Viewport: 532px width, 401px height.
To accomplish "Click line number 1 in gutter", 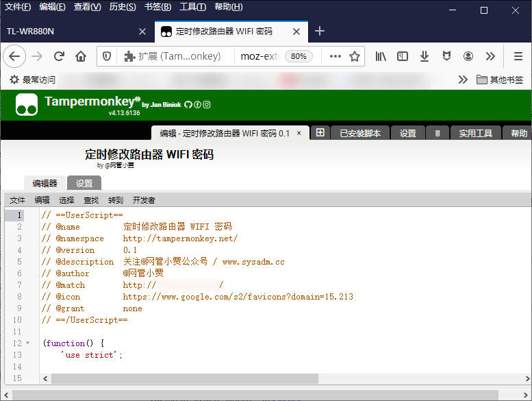I will pos(19,215).
